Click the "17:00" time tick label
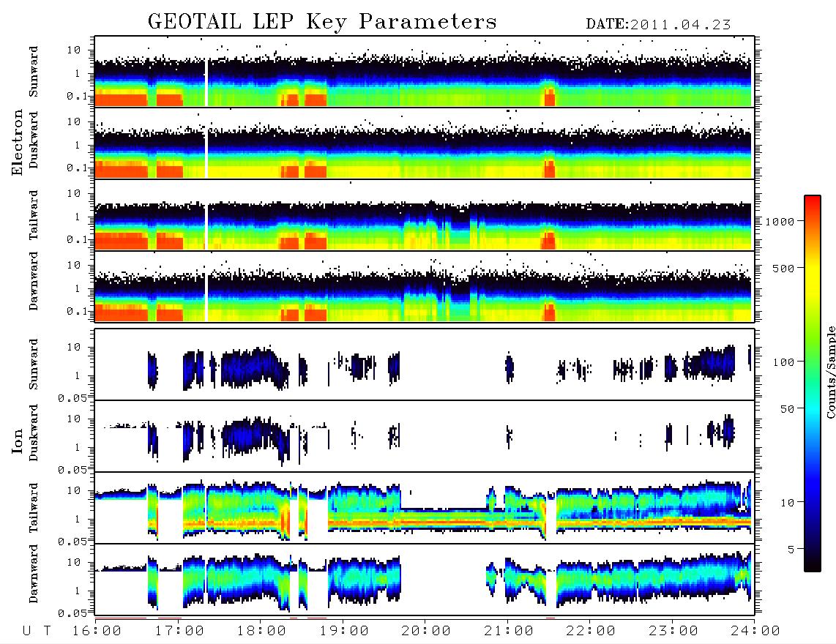 click(179, 632)
